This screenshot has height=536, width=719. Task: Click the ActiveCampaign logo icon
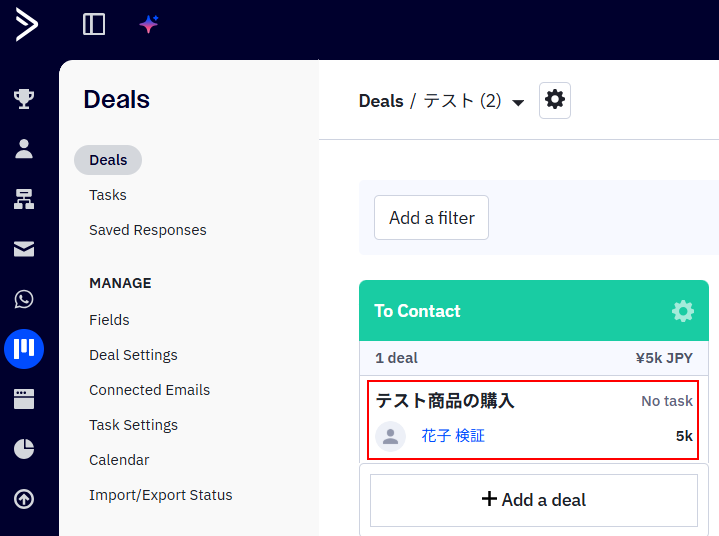point(27,24)
